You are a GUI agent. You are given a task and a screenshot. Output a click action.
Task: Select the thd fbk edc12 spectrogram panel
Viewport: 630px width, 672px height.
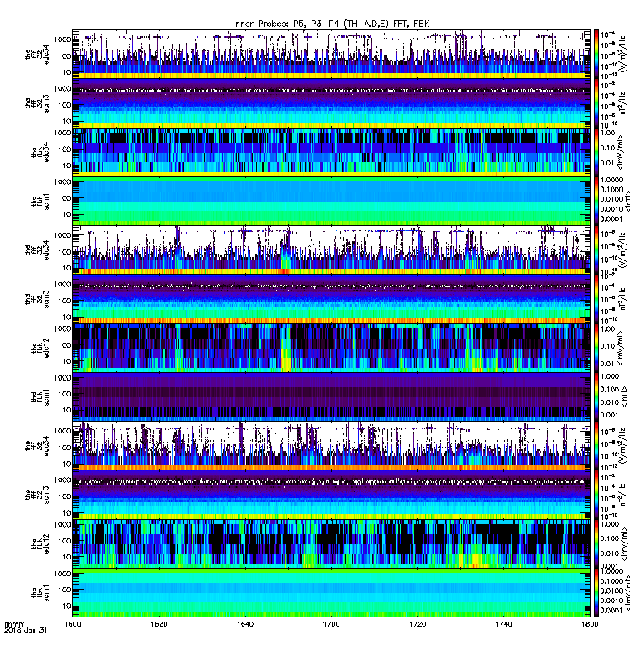pyautogui.click(x=331, y=348)
